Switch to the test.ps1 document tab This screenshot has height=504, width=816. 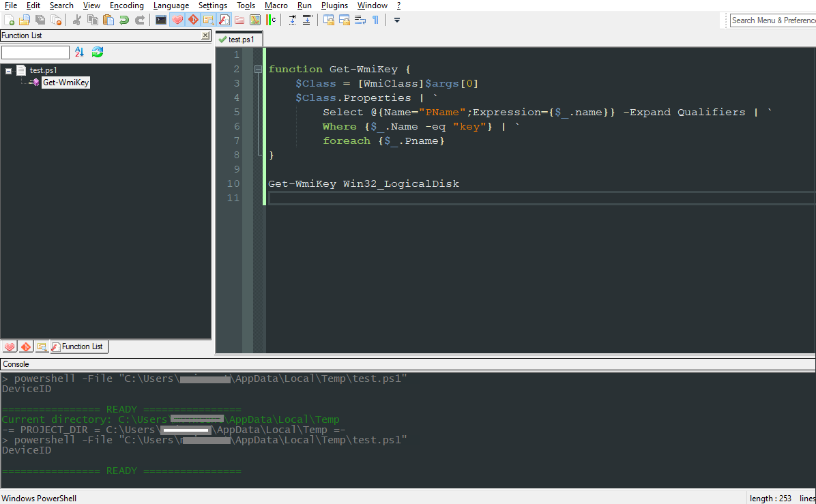[239, 40]
